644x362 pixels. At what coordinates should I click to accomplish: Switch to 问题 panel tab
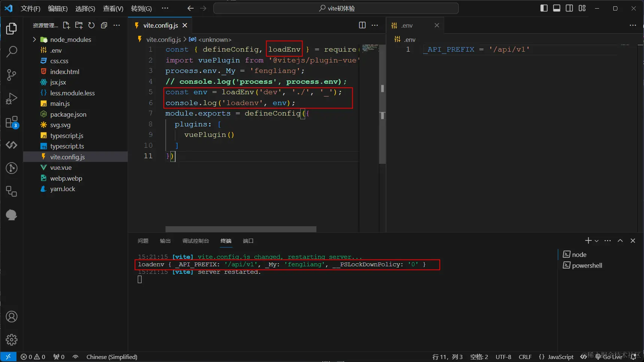(143, 241)
